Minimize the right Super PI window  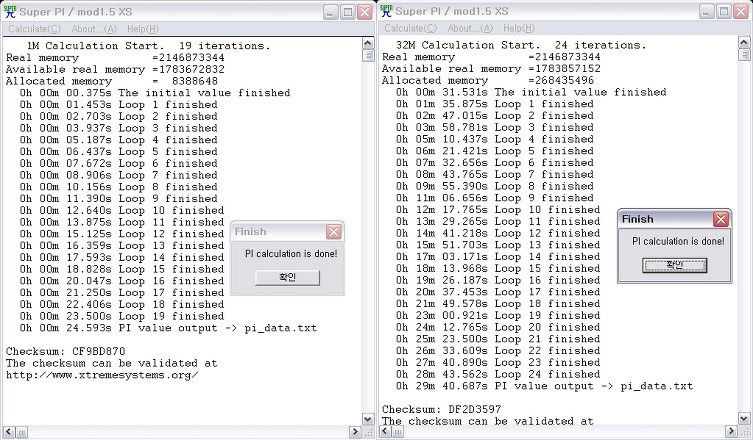[x=706, y=12]
